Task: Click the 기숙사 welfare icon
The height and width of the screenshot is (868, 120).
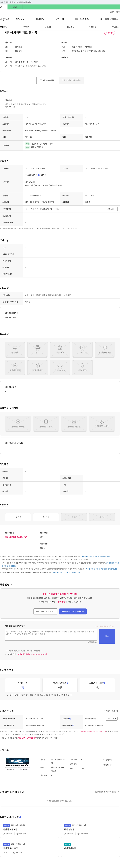Action: [37, 349]
